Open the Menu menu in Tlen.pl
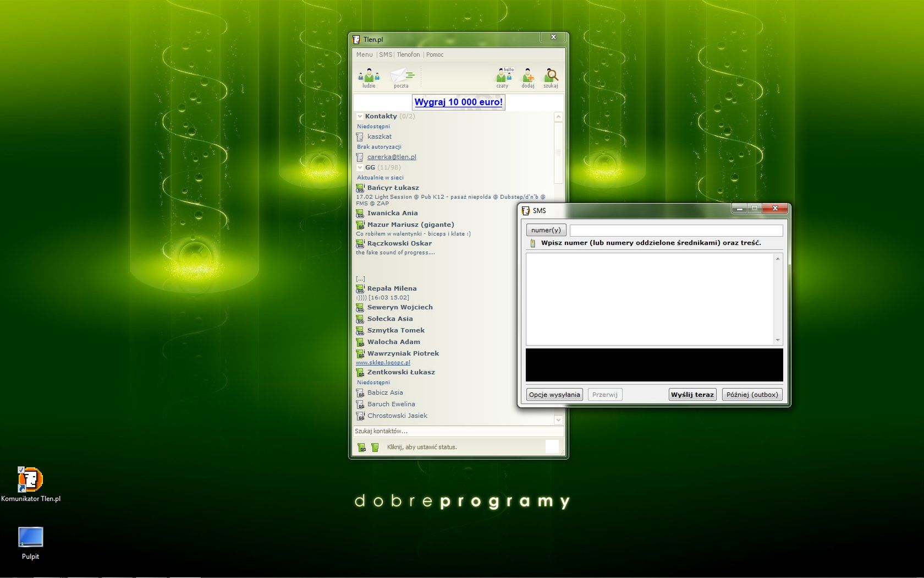924x578 pixels. [x=364, y=54]
